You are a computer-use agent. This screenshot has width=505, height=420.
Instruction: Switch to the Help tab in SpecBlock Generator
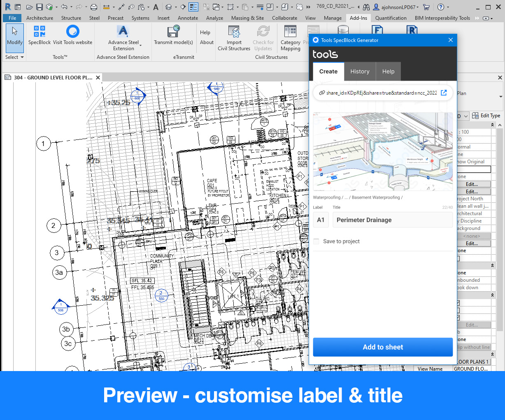point(388,72)
